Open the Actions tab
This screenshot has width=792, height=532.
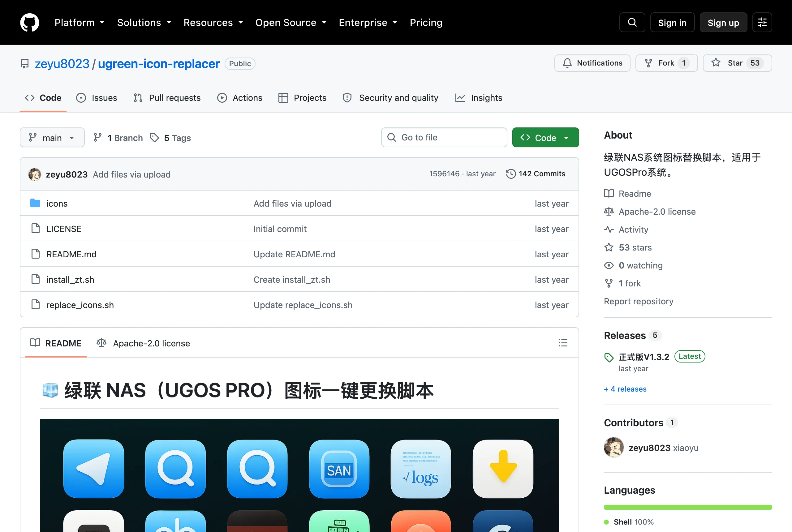(239, 98)
